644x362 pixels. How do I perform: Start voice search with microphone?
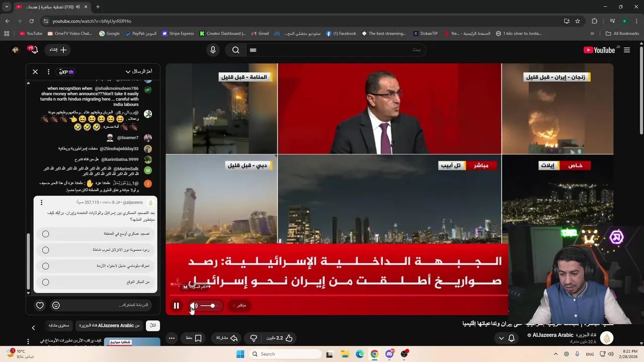pos(213,50)
